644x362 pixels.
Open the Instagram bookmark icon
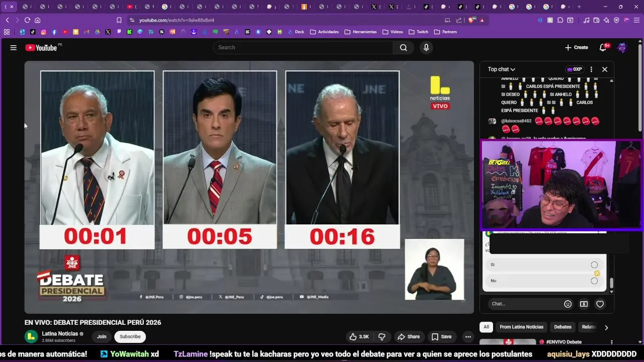point(43,32)
